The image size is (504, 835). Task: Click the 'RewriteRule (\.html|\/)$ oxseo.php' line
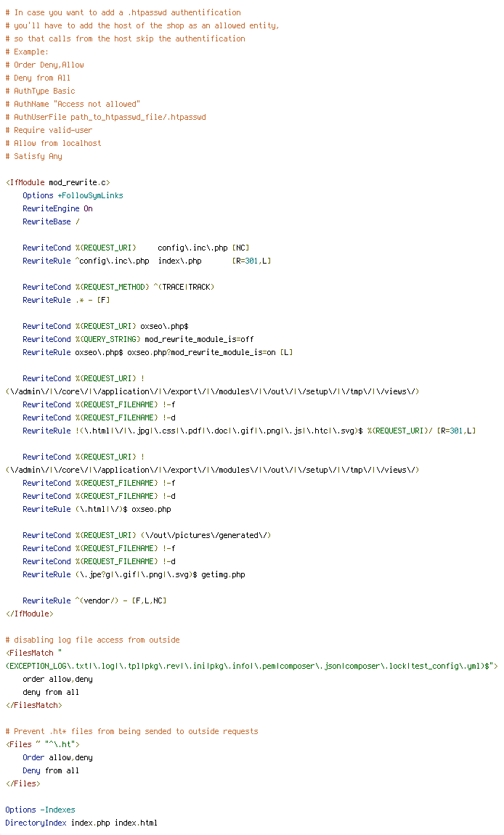click(x=97, y=509)
